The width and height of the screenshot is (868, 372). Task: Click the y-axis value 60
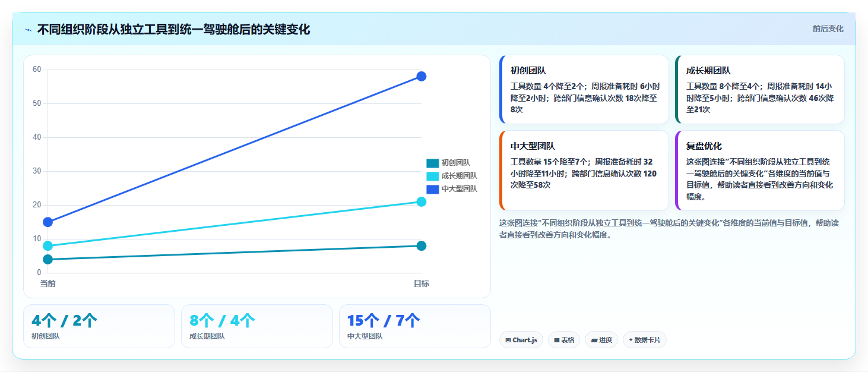click(x=37, y=70)
